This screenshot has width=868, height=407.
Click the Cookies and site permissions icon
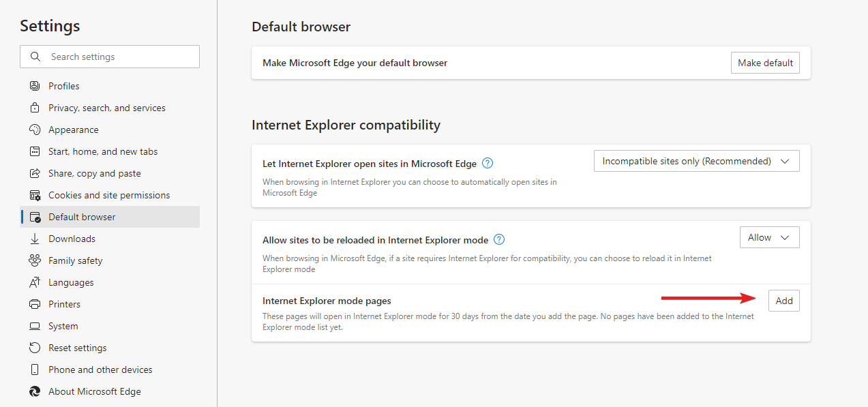(x=35, y=195)
